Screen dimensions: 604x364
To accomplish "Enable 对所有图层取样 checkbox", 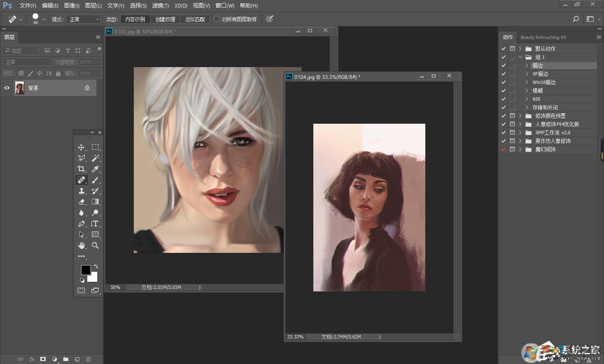I will click(x=217, y=19).
